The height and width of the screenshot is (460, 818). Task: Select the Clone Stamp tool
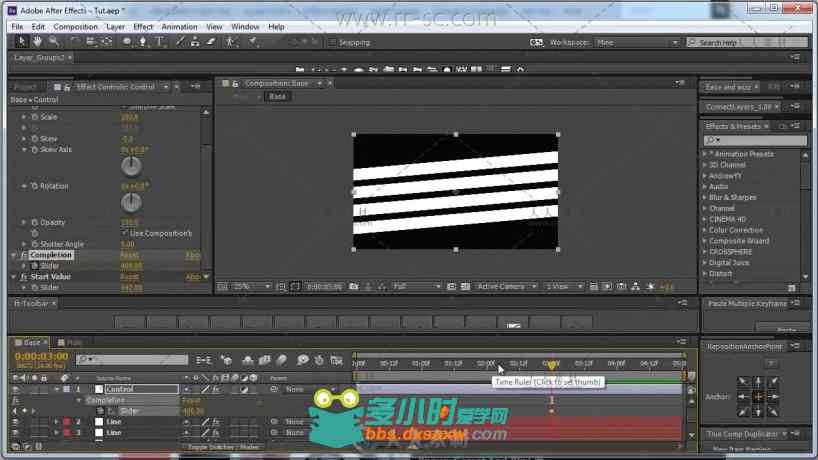click(x=195, y=42)
